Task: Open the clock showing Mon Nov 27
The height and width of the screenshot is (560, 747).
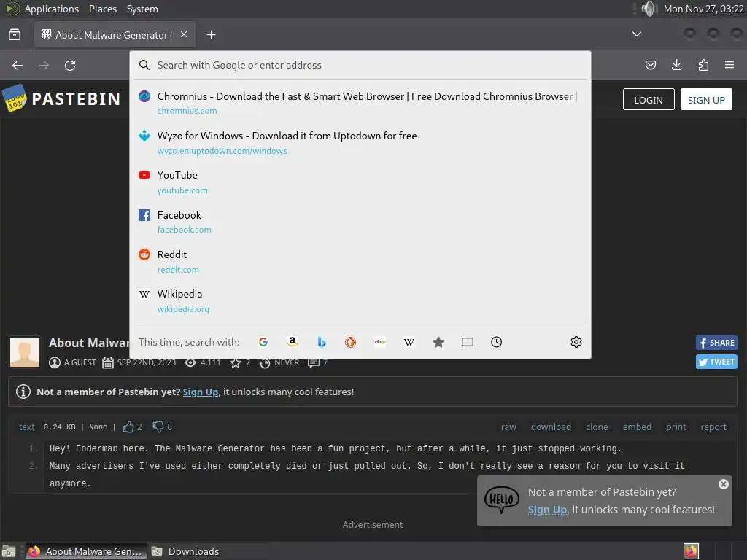Action: (x=704, y=9)
